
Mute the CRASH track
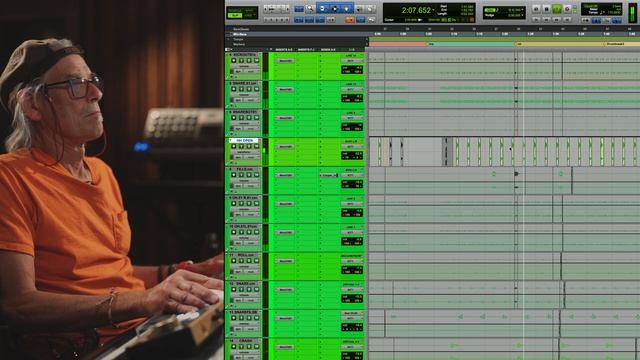256,346
